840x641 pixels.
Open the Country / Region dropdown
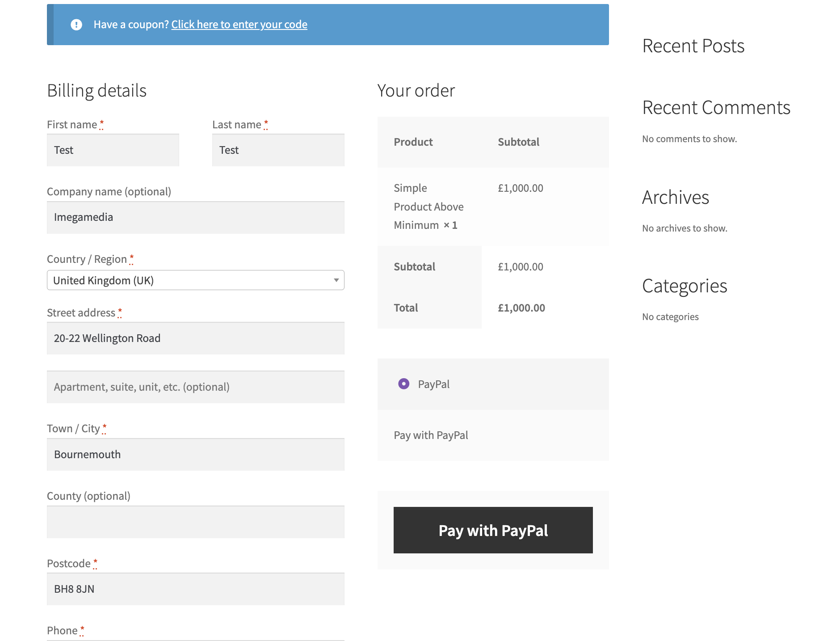196,280
